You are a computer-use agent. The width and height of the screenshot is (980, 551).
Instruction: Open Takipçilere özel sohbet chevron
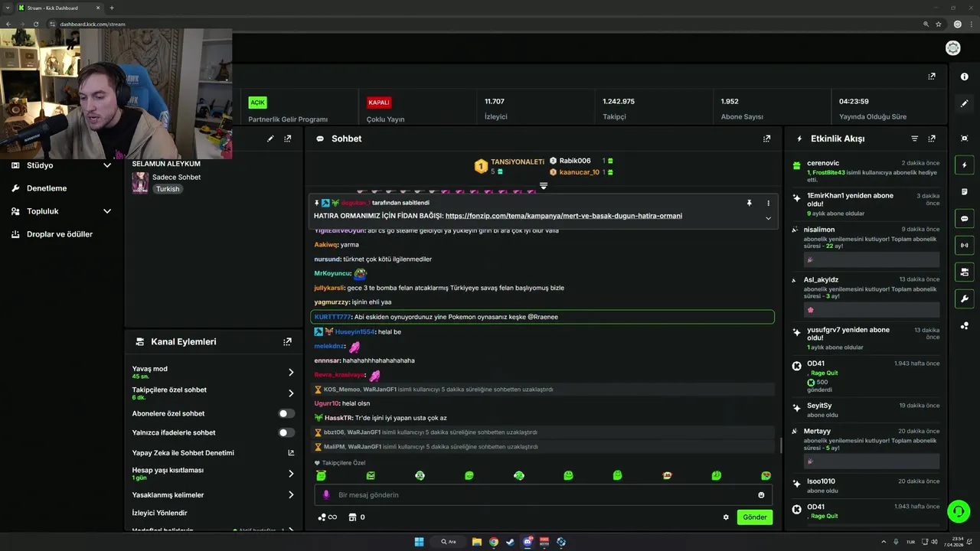tap(291, 393)
